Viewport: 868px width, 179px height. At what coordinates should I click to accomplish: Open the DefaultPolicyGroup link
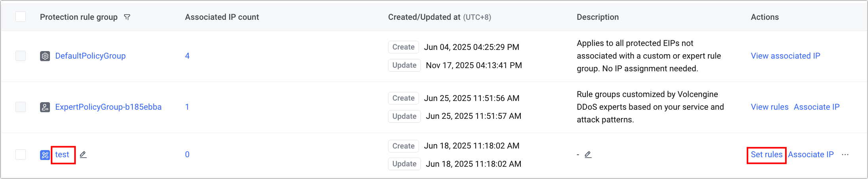tap(90, 56)
